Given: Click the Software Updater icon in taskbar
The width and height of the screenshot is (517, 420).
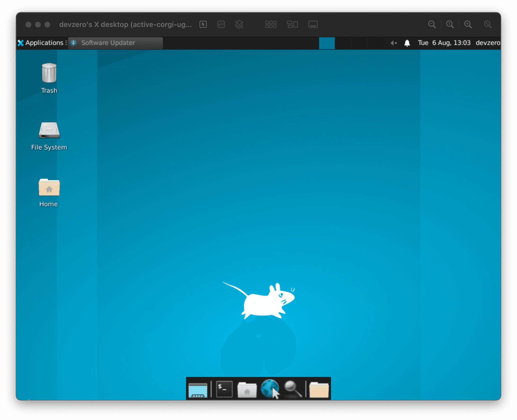Looking at the screenshot, I should [x=73, y=43].
